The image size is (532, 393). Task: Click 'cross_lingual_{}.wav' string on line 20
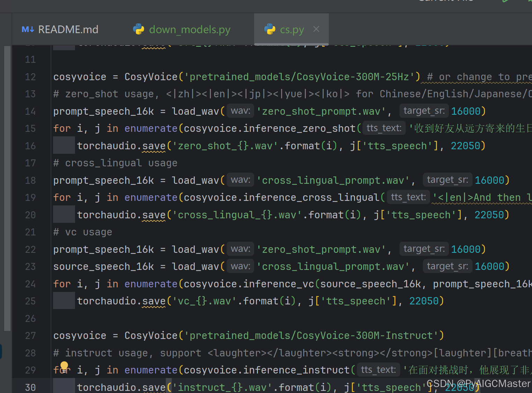[237, 215]
